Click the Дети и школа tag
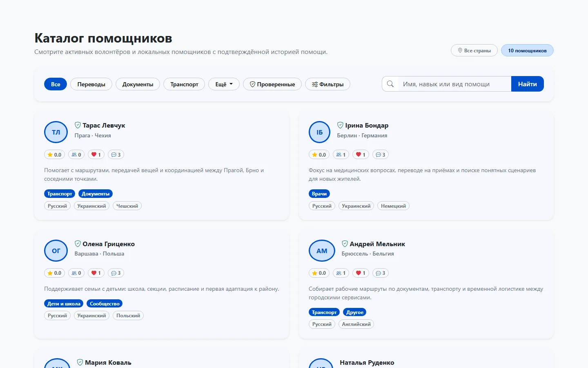Screen dimensions: 588x368 (x=64, y=303)
